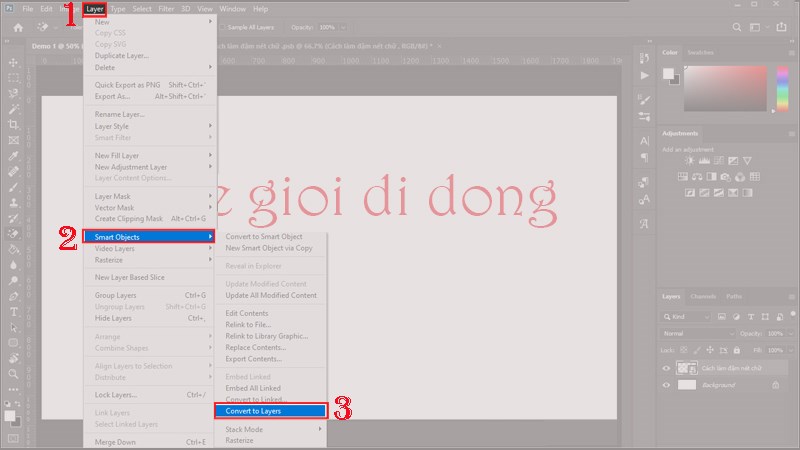Select the Magic Wand tool
Viewport: 800px width, 450px height.
14,109
